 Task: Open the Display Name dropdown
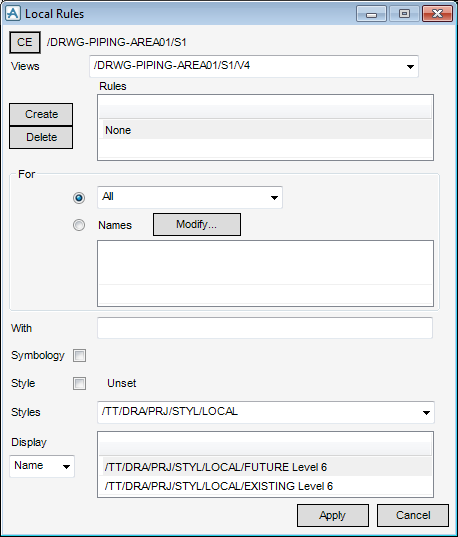42,466
